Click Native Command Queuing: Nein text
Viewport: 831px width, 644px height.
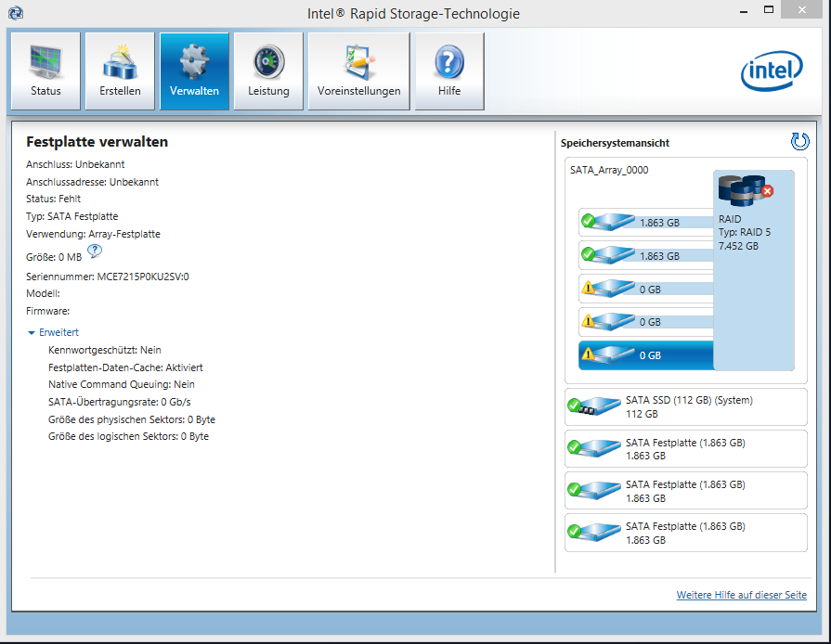click(x=122, y=384)
